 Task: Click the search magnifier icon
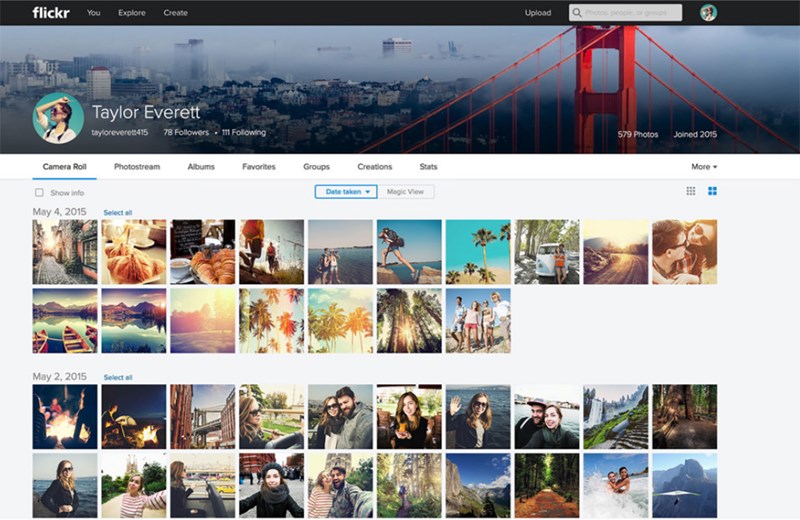(577, 12)
